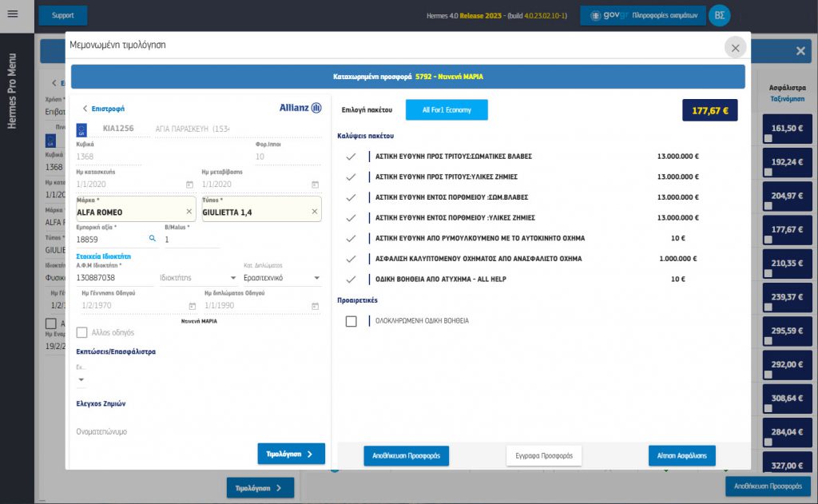Select checkbox on the 161,50 € card
Viewport: 818px width, 504px height.
[768, 139]
